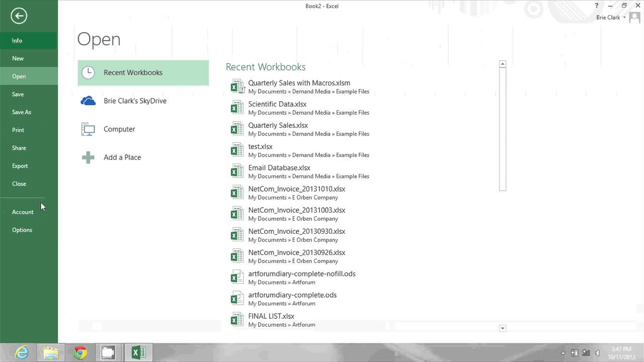Image resolution: width=644 pixels, height=362 pixels.
Task: Select Open in the backstage menu
Action: pos(29,76)
